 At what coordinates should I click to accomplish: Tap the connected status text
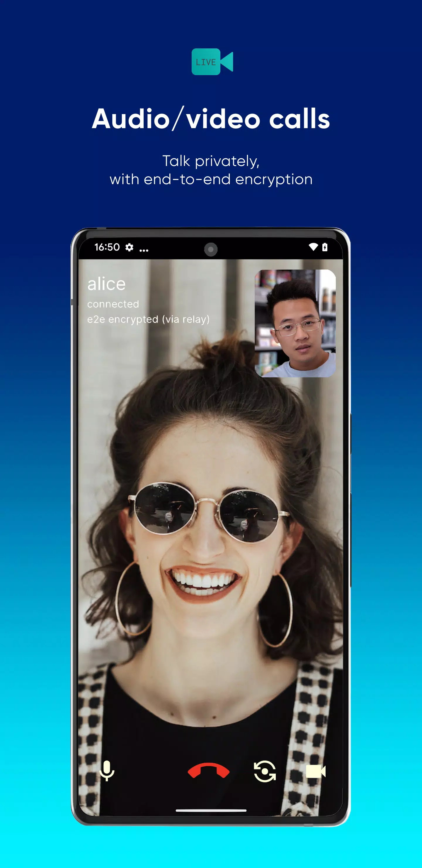pos(113,304)
